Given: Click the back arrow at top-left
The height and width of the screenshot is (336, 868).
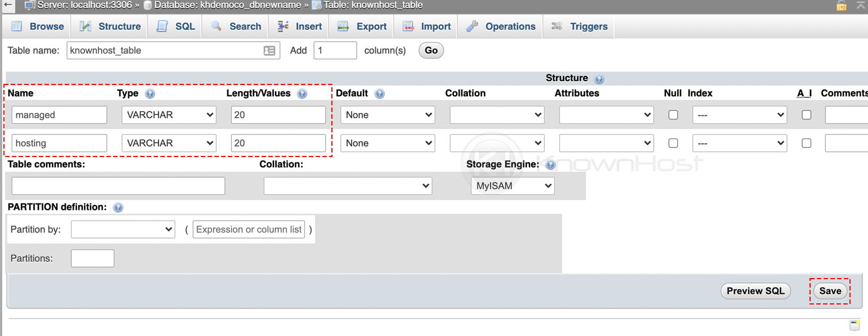Looking at the screenshot, I should tap(6, 5).
